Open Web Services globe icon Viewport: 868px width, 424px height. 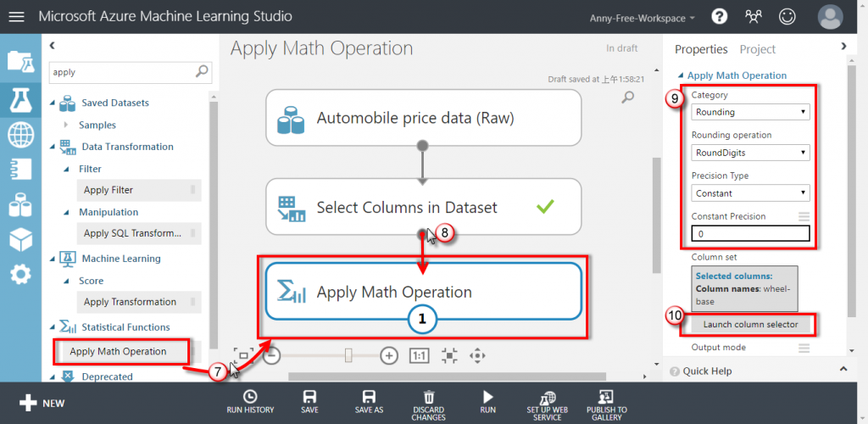pyautogui.click(x=20, y=135)
